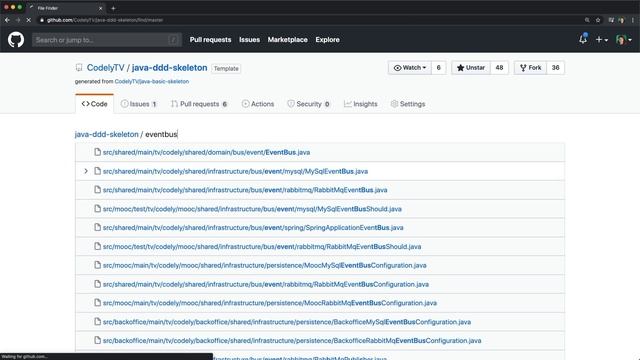Image resolution: width=640 pixels, height=360 pixels.
Task: Stop page loading with X button
Action: [x=29, y=20]
